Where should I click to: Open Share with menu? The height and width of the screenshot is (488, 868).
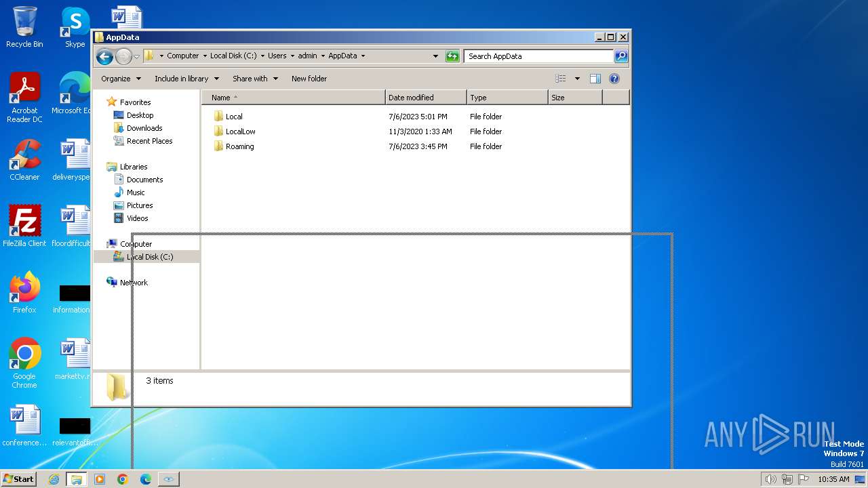point(255,79)
